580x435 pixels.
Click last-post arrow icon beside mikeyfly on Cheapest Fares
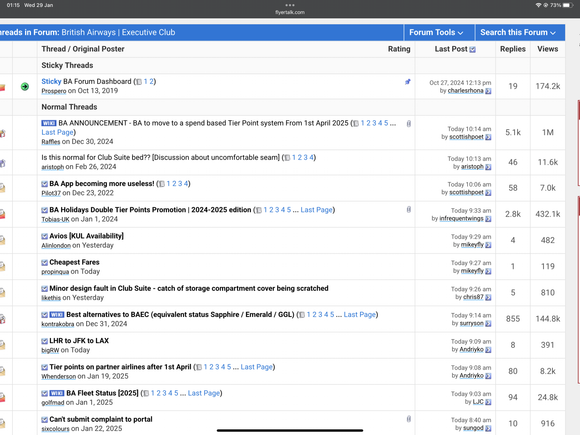click(x=488, y=271)
